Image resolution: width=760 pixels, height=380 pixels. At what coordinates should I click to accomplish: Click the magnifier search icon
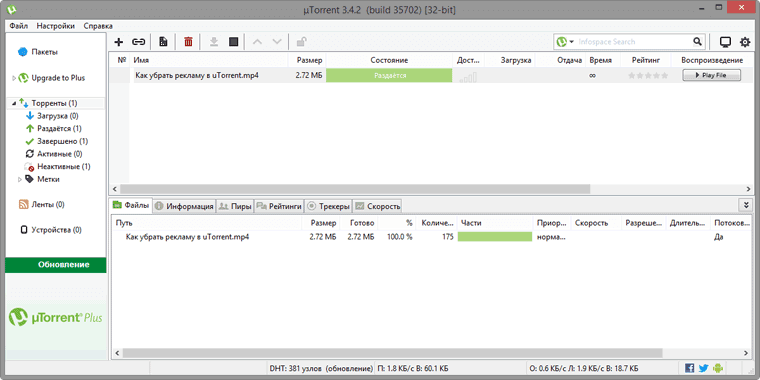point(697,42)
